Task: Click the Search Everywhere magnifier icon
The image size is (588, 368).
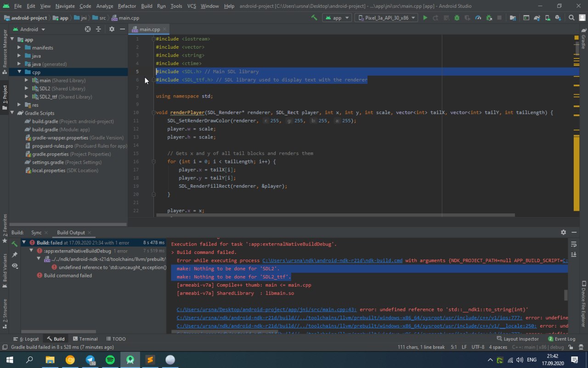Action: [x=571, y=17]
